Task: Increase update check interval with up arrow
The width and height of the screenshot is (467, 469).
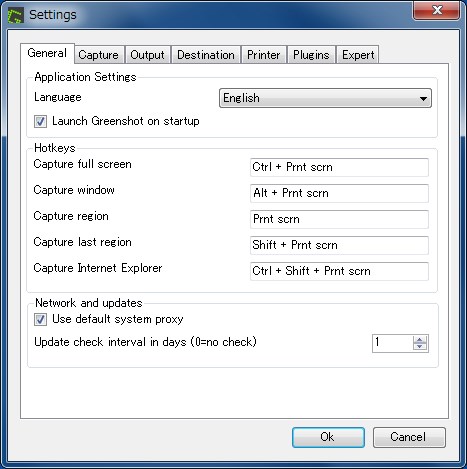Action: tap(420, 339)
